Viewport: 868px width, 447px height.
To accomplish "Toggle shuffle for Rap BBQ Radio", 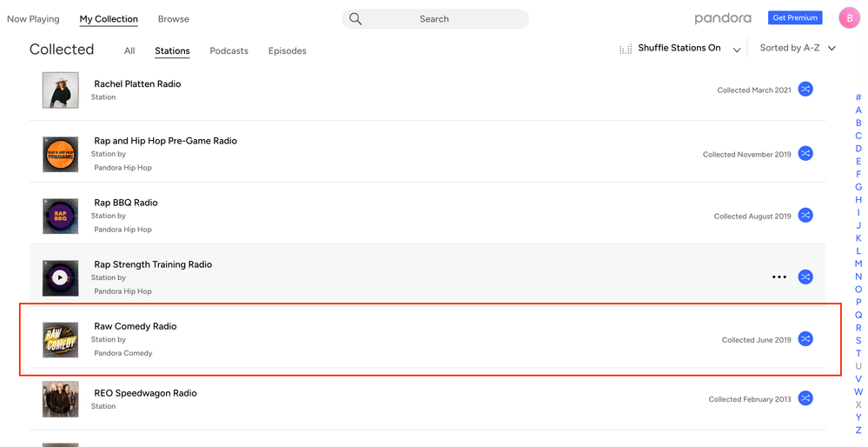I will coord(805,216).
